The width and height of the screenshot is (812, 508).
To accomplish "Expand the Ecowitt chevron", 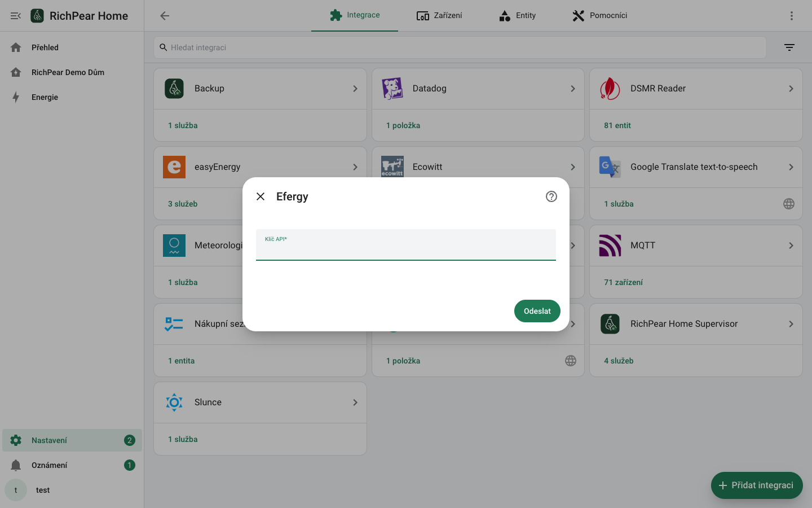I will [x=573, y=167].
